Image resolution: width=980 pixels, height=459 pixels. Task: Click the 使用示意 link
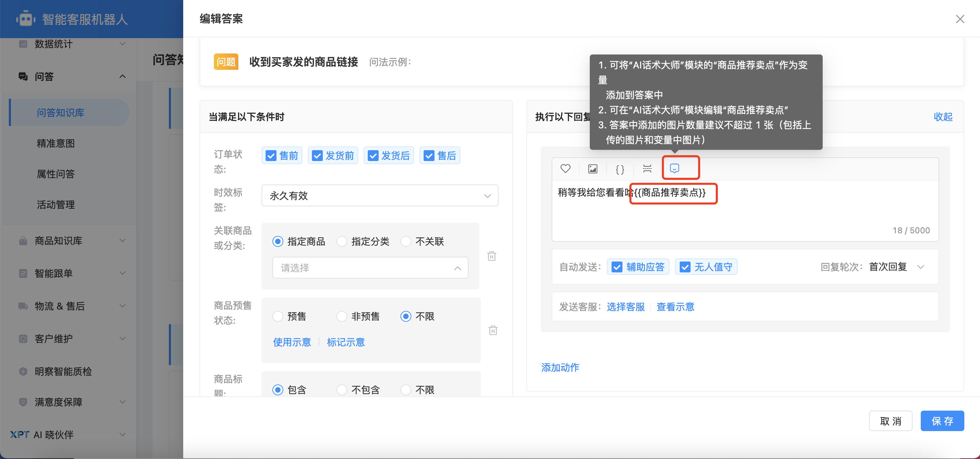pyautogui.click(x=292, y=342)
